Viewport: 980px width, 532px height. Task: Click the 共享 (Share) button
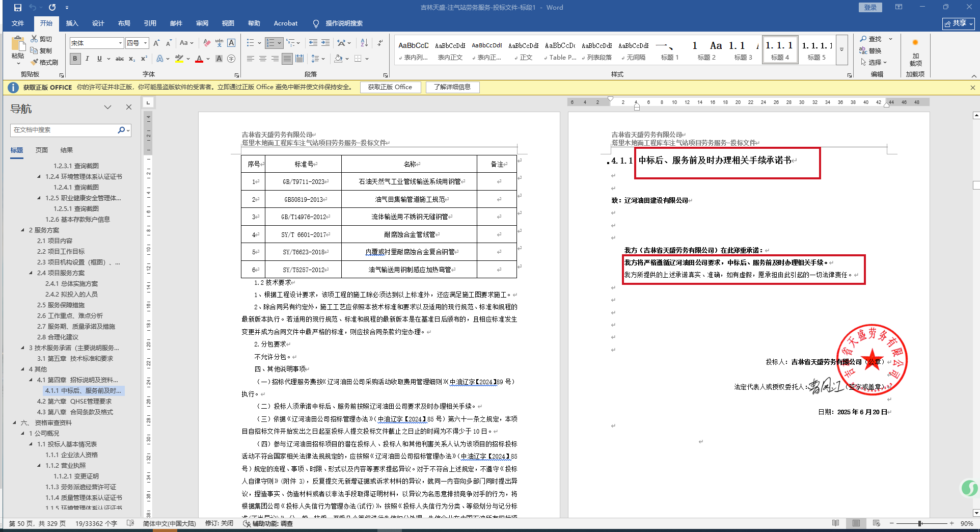959,23
